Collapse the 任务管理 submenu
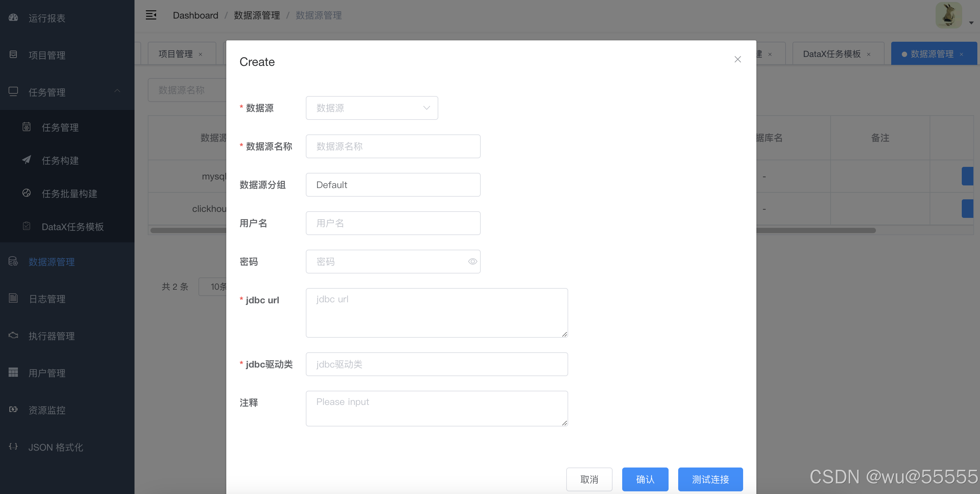Viewport: 980px width, 494px height. [x=117, y=91]
